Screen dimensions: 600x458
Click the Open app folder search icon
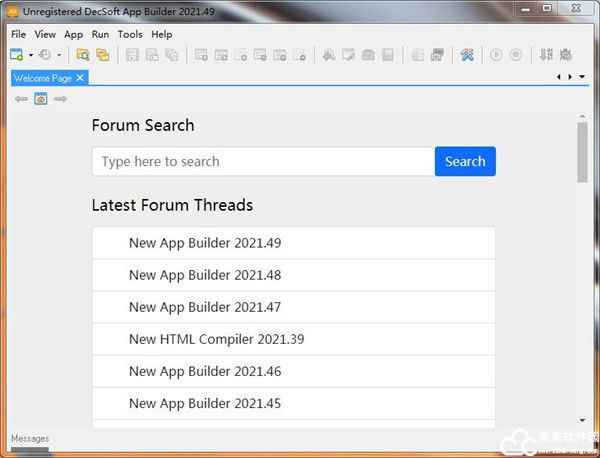pos(83,55)
